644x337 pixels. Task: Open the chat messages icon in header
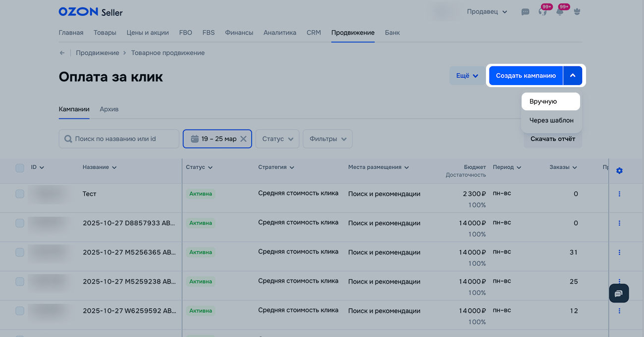[x=525, y=12]
